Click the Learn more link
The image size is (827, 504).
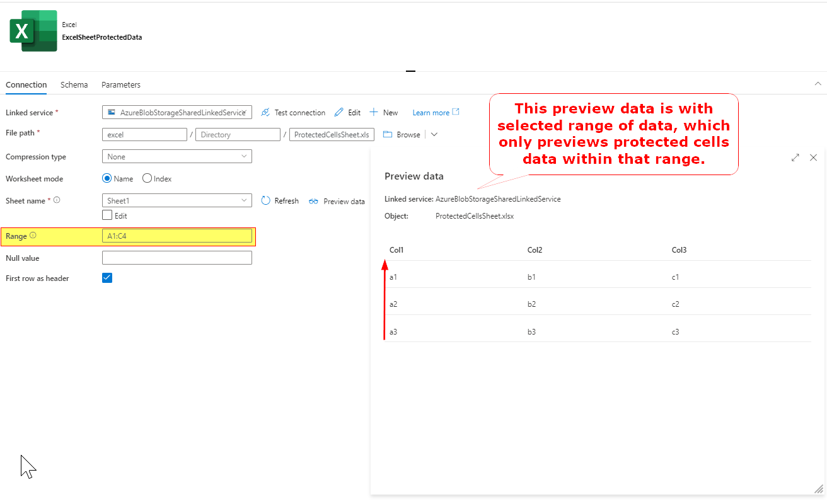431,112
